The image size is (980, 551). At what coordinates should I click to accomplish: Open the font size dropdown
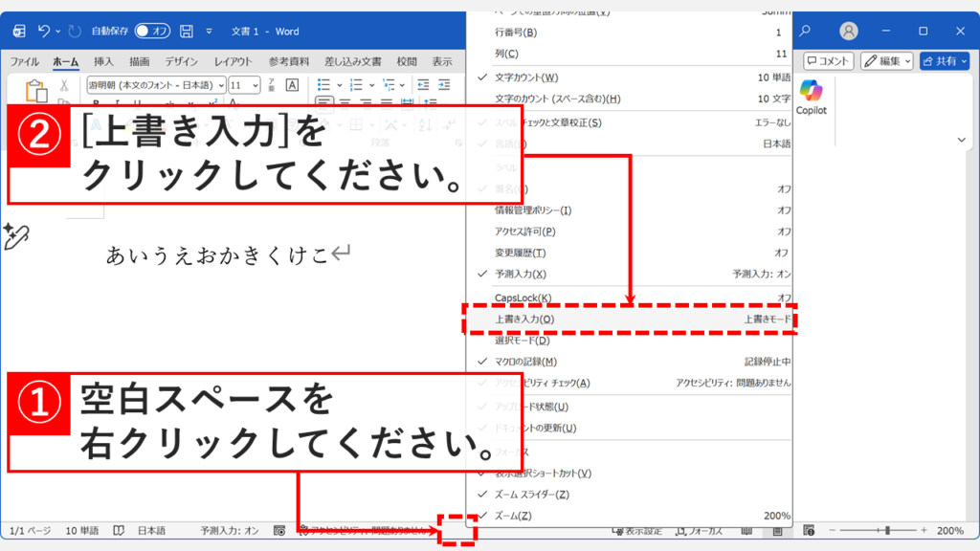(255, 84)
